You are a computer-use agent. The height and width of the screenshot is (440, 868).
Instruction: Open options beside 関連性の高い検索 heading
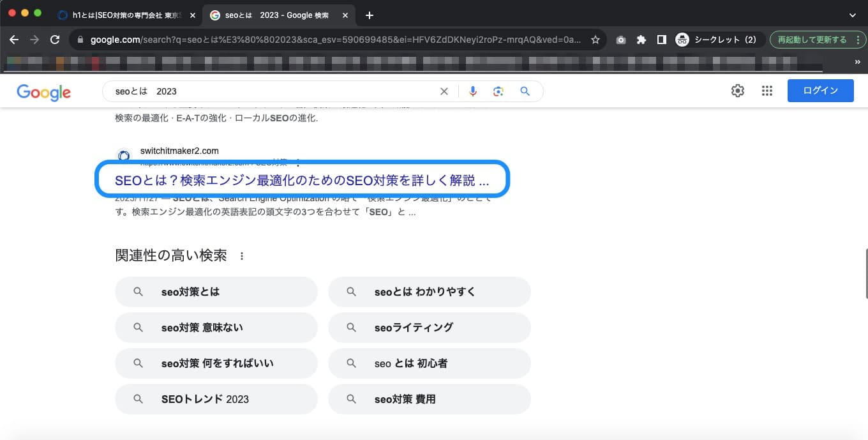[x=242, y=256]
